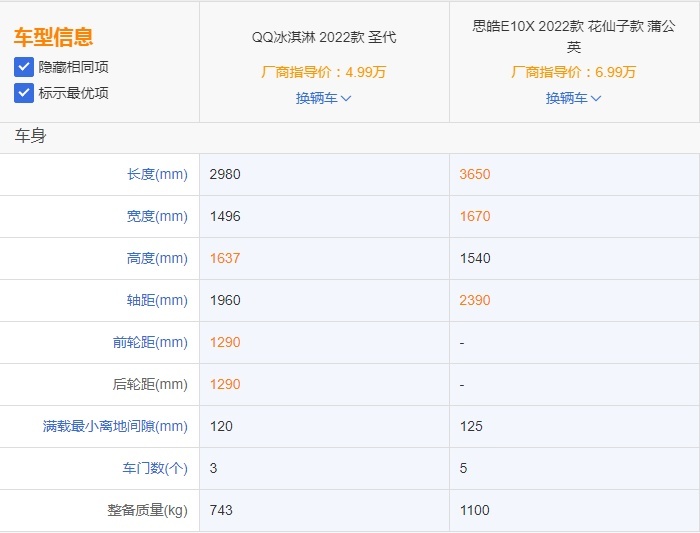The width and height of the screenshot is (700, 533).
Task: Select width value 1670
Action: [475, 216]
